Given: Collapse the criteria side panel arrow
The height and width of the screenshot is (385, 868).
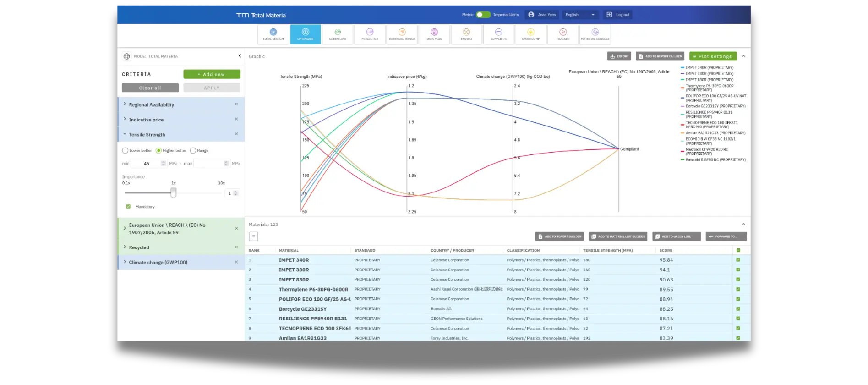Looking at the screenshot, I should pyautogui.click(x=240, y=56).
